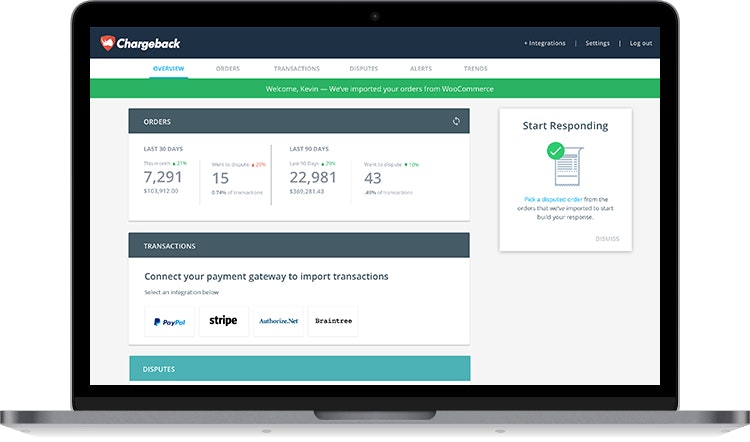750x442 pixels.
Task: Click the 'Start Responding' heading
Action: click(565, 126)
